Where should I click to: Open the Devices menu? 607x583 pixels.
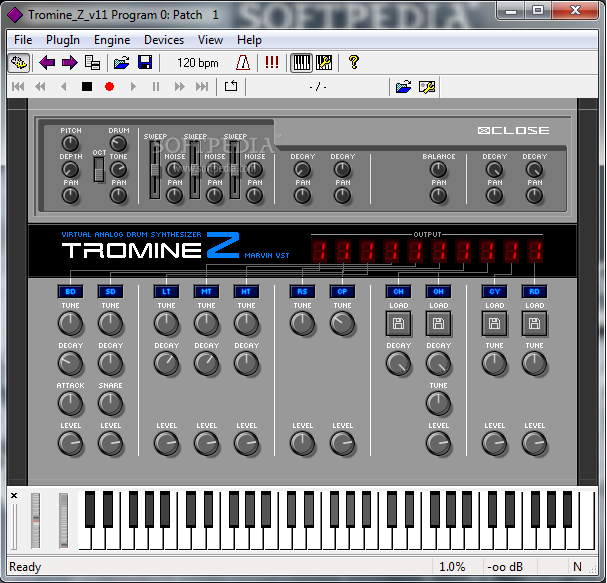[x=164, y=40]
